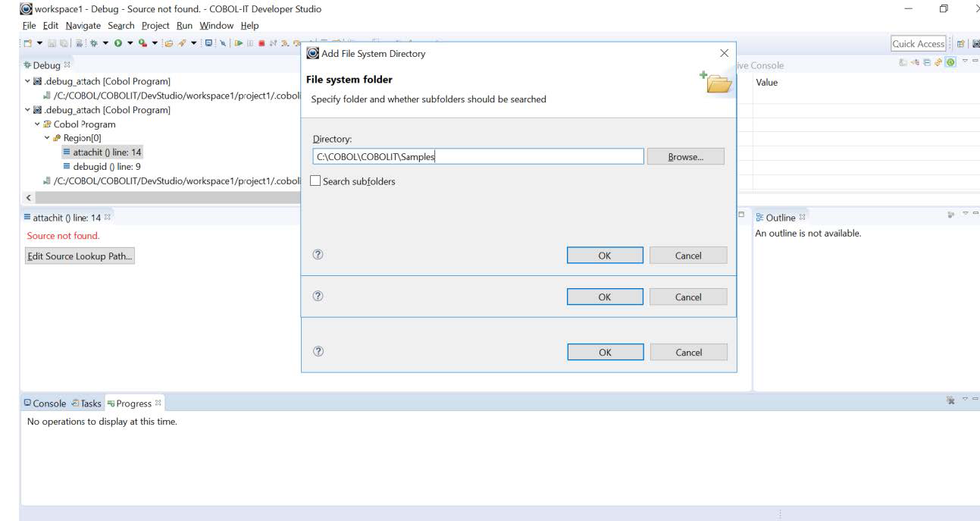
Task: Open the Window menu
Action: 217,25
